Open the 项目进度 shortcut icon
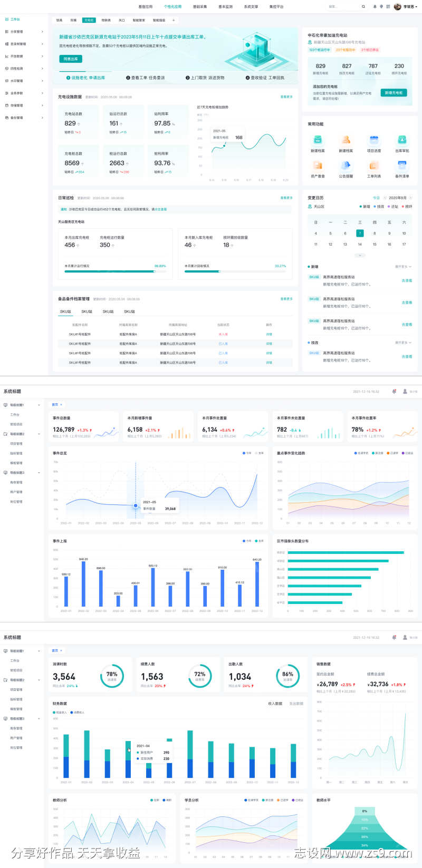Screen dimensions: 422x868 coord(374,140)
